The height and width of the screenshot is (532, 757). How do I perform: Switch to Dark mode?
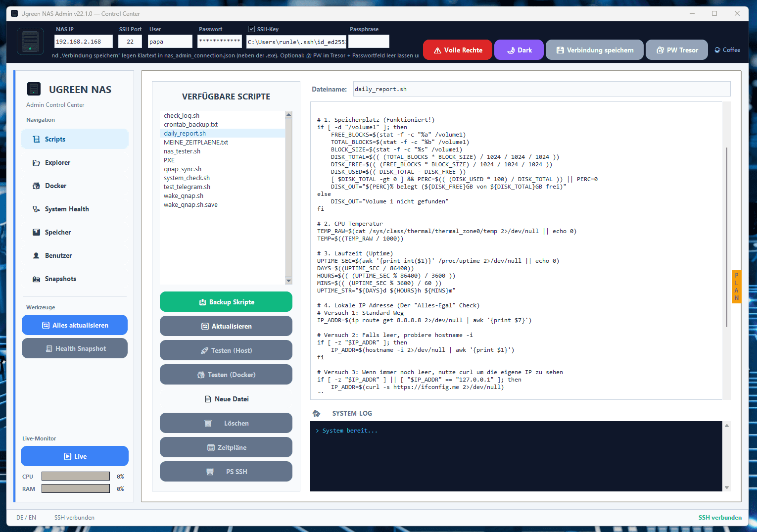pos(519,50)
